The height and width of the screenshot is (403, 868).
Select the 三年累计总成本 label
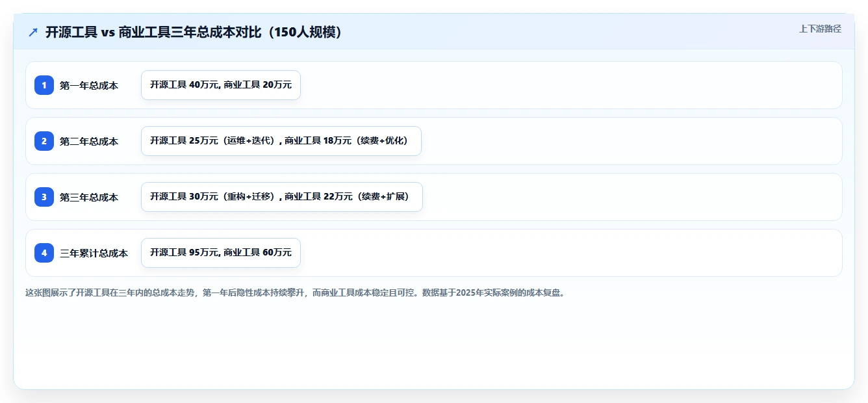point(94,253)
